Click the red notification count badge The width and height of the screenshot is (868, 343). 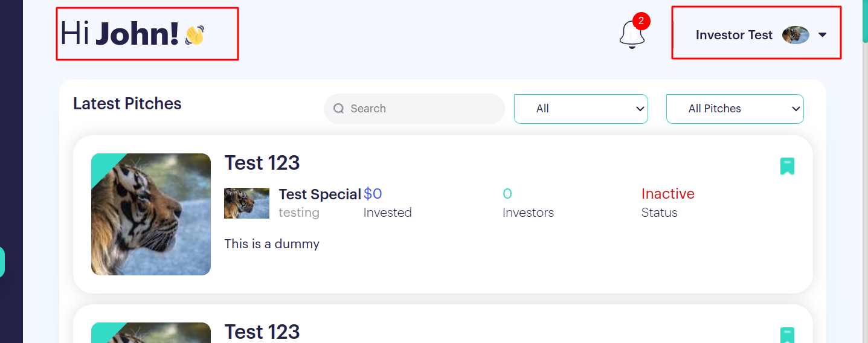click(x=641, y=21)
